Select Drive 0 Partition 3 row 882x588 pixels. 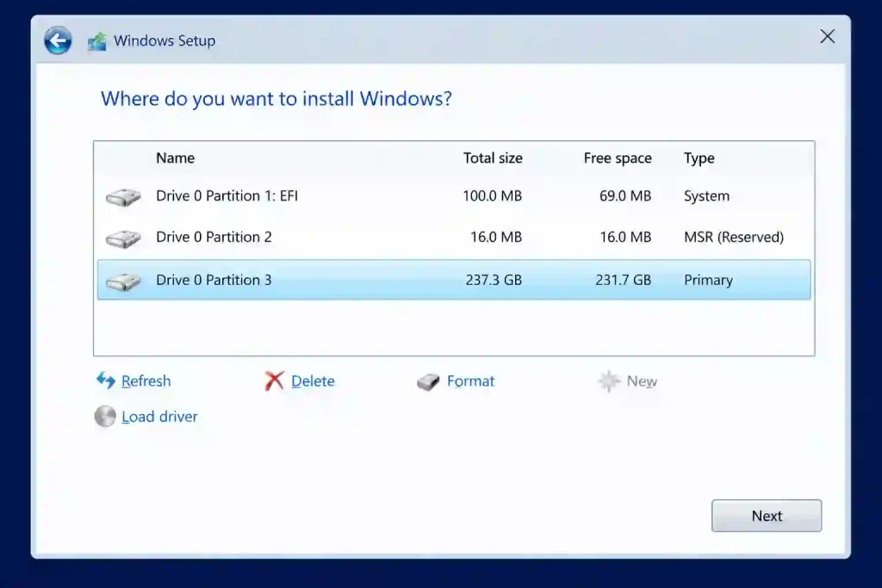454,280
